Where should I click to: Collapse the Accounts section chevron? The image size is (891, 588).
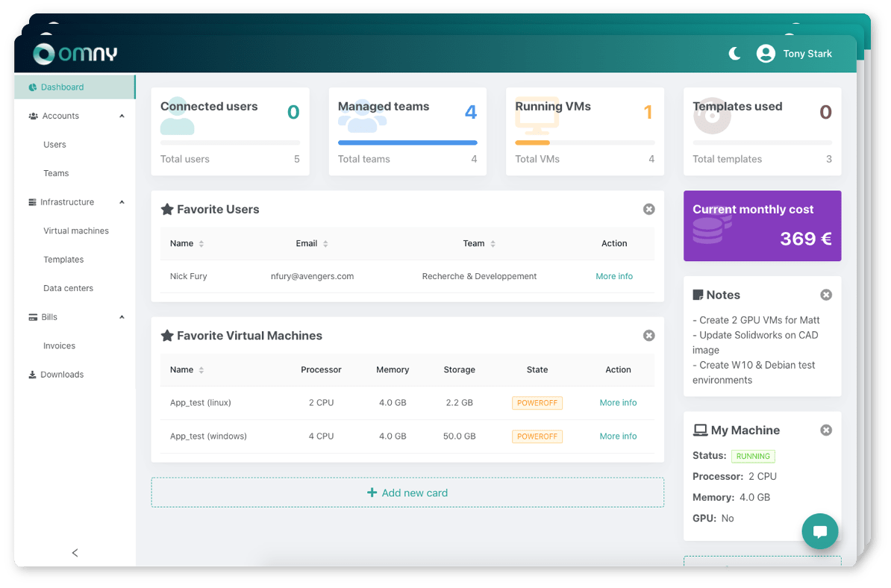tap(122, 116)
